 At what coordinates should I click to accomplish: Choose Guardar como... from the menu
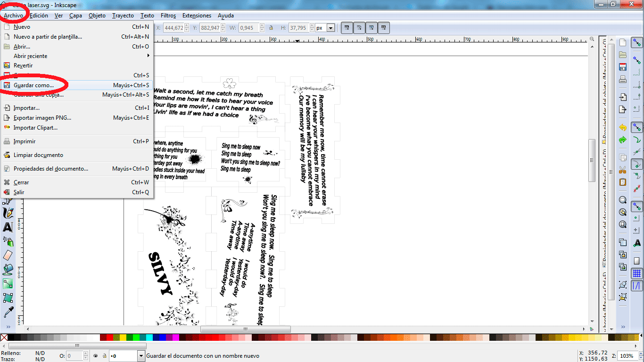pyautogui.click(x=76, y=85)
